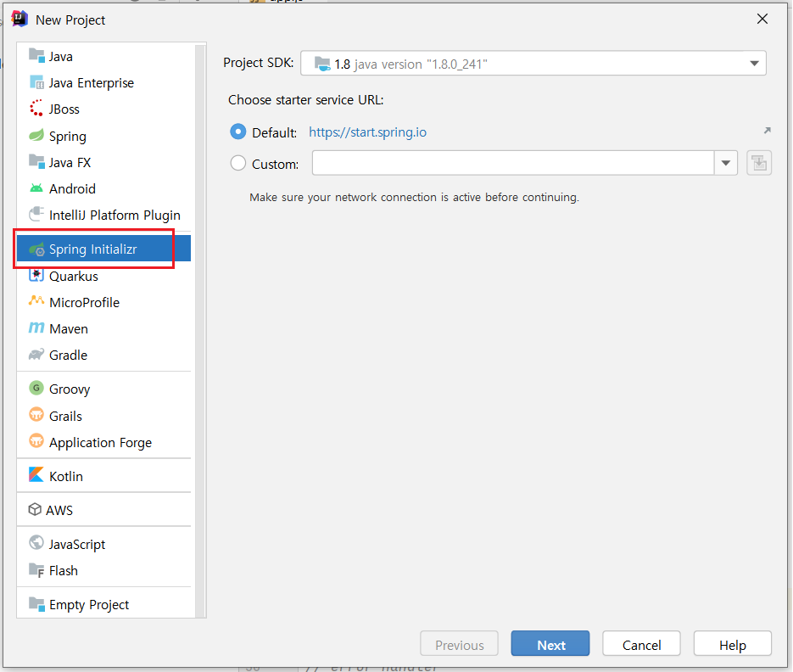Viewport: 793px width, 672px height.
Task: Select the Custom starter URL radio button
Action: pyautogui.click(x=238, y=163)
